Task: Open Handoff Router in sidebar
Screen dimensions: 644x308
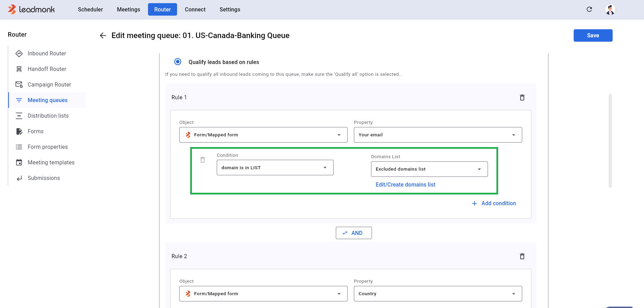Action: pyautogui.click(x=47, y=69)
